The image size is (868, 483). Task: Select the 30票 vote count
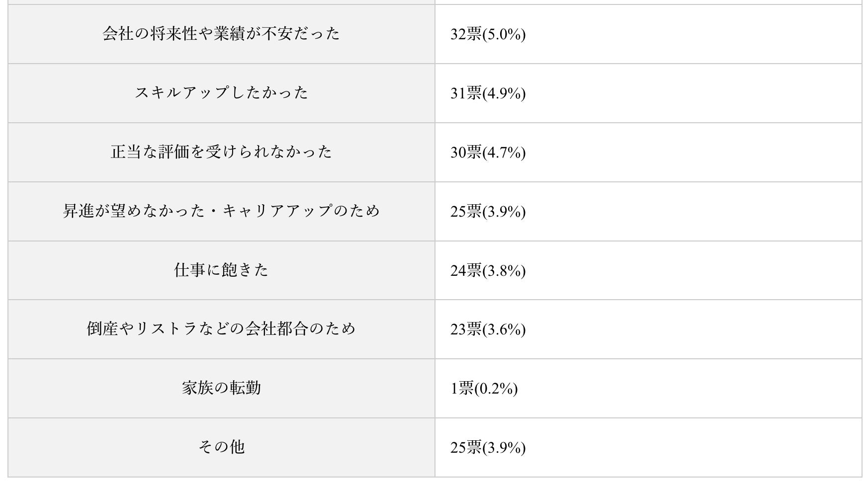point(465,153)
